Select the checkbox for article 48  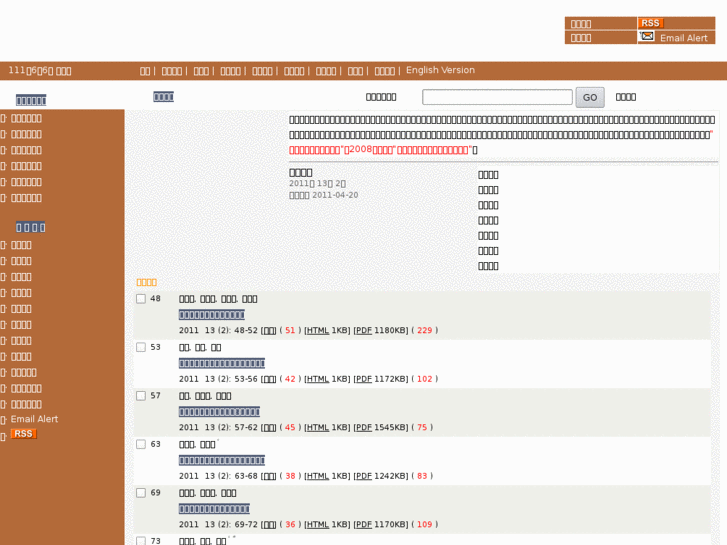point(141,299)
